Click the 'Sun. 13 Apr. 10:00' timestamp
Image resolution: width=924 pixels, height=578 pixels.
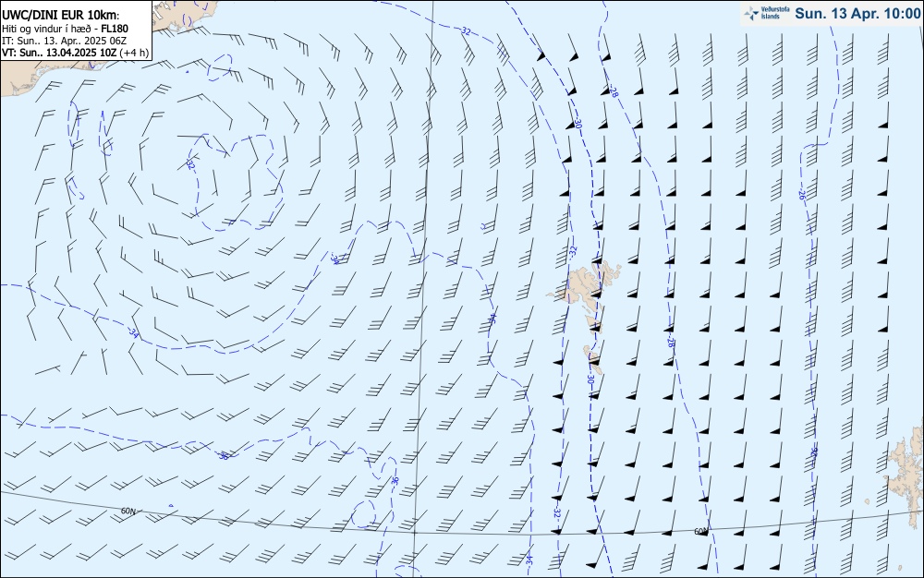click(857, 13)
